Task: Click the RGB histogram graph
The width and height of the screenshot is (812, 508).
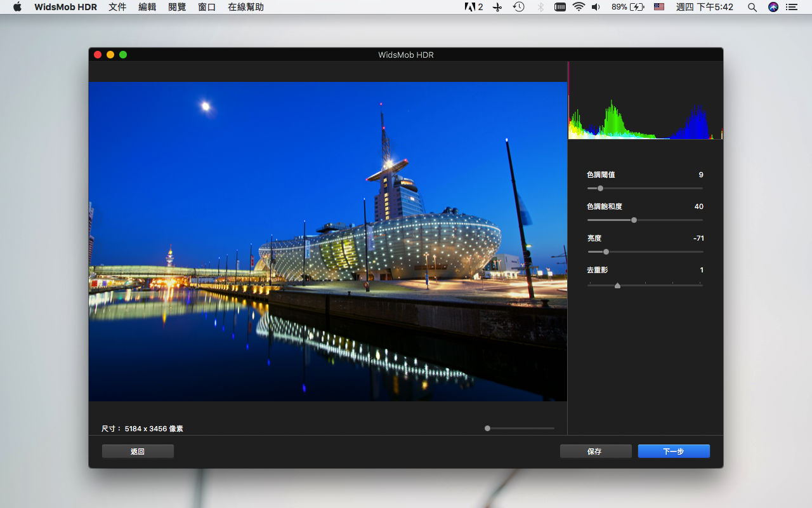Action: coord(645,100)
